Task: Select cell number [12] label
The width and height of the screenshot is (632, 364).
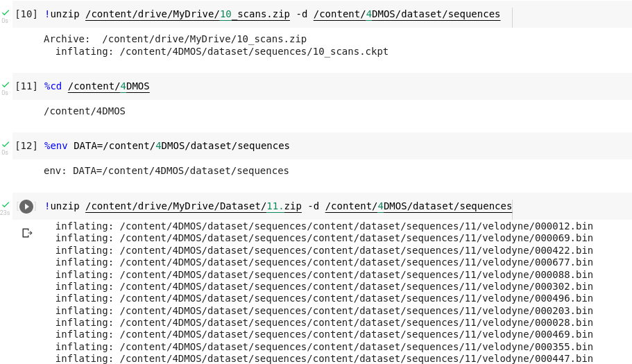Action: 26,146
